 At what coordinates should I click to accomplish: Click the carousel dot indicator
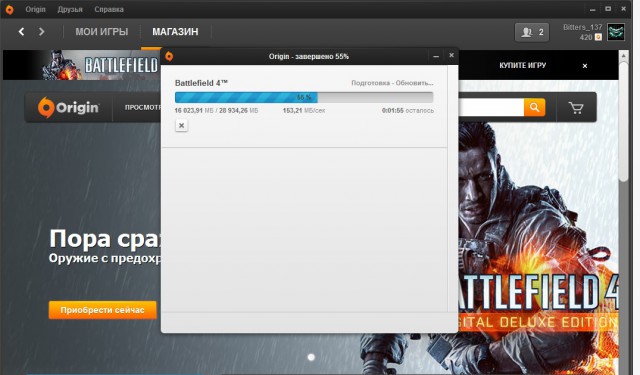tap(311, 357)
